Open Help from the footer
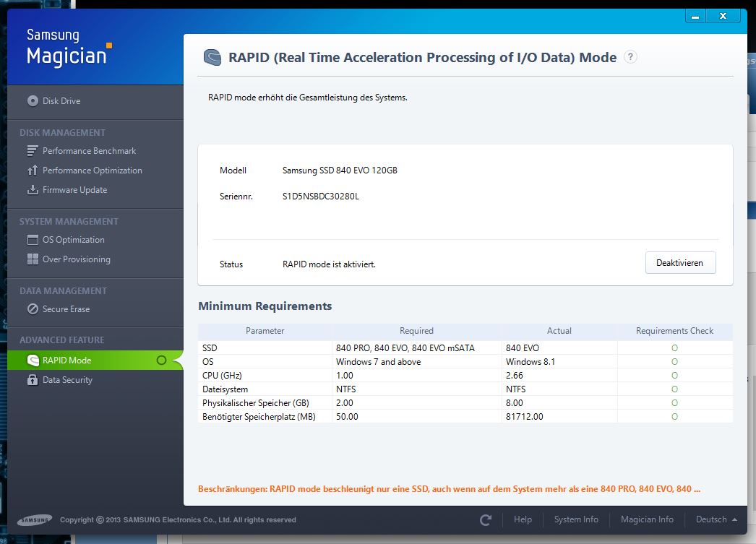This screenshot has width=756, height=544. (x=523, y=519)
